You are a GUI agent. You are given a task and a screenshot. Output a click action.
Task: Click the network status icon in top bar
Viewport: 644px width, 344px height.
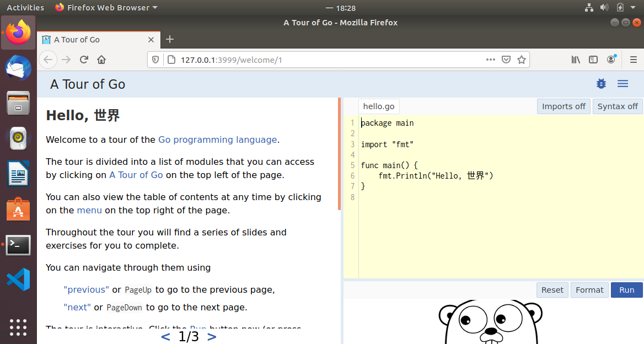(589, 7)
